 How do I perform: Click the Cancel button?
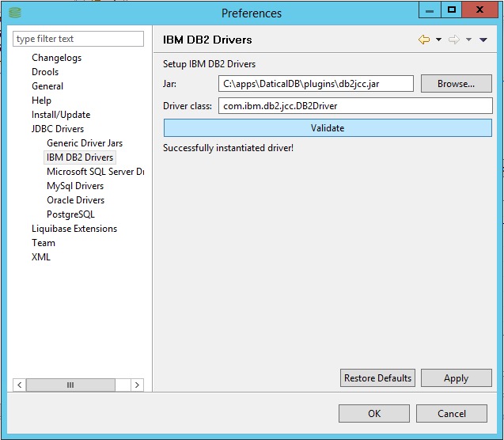click(452, 413)
